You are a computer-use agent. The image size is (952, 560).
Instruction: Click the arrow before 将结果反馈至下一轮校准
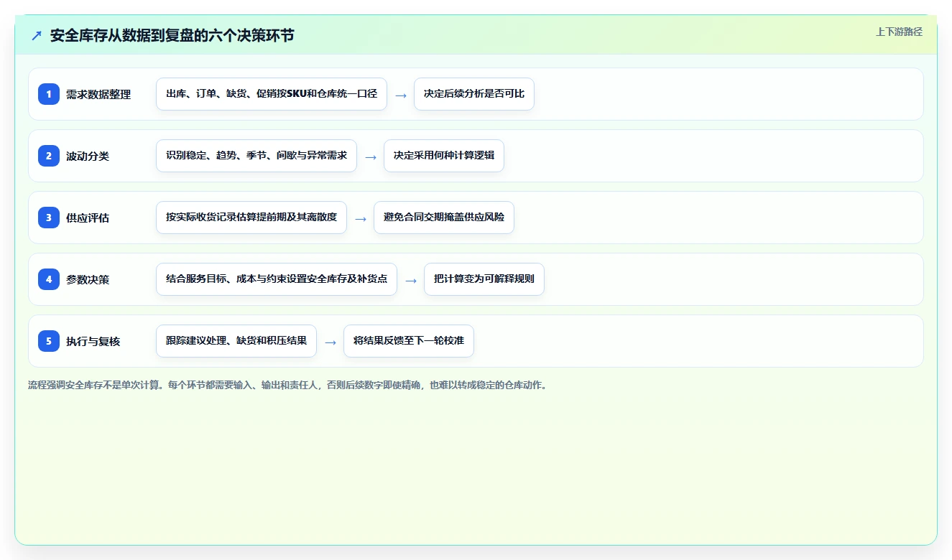click(331, 342)
